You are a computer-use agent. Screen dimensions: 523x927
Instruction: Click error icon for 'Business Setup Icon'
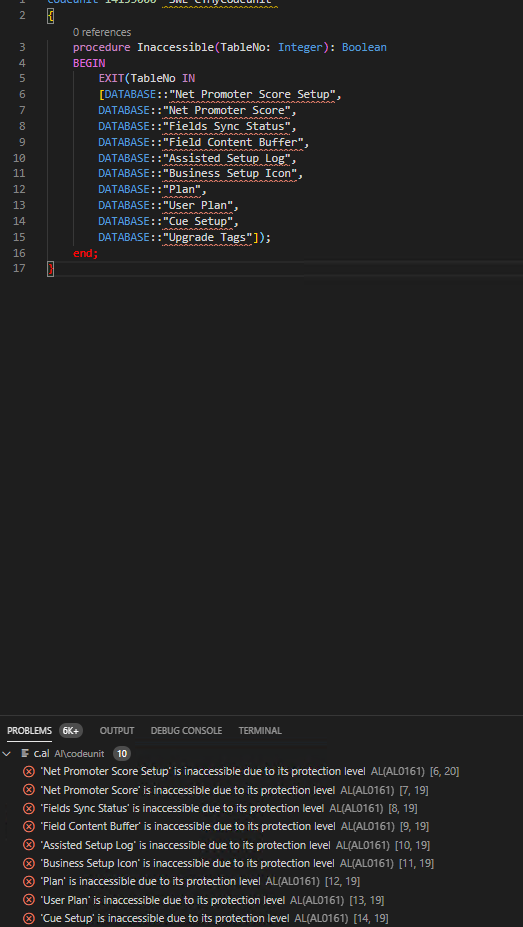tap(28, 863)
